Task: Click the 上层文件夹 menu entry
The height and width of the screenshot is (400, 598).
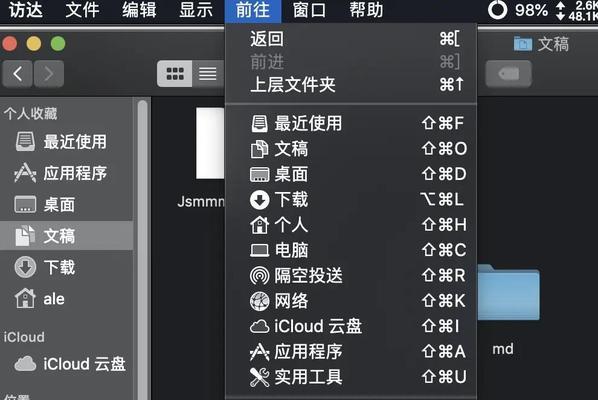Action: [351, 85]
